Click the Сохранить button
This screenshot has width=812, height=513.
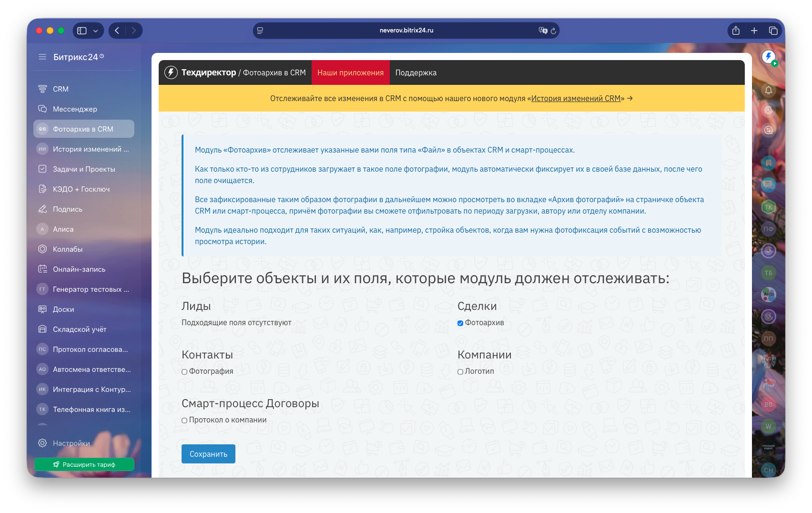[208, 454]
